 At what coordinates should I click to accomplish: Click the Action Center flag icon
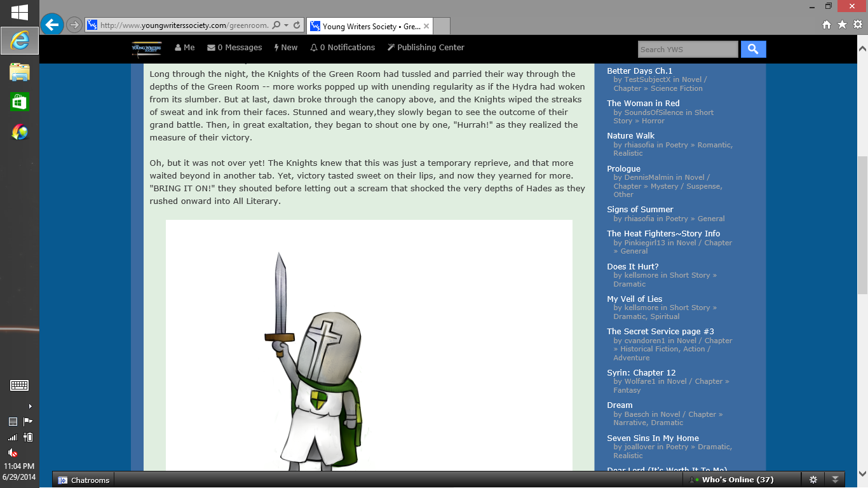coord(28,421)
